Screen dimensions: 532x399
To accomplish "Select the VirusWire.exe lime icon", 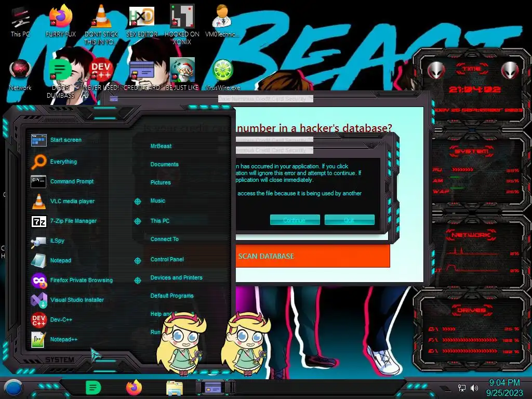I will [x=222, y=75].
